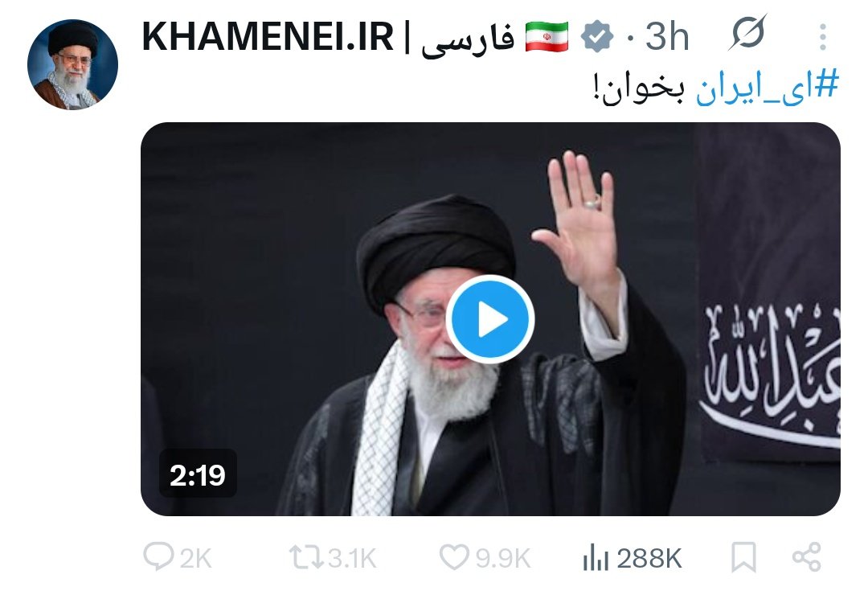The height and width of the screenshot is (595, 868).
Task: Repost using the retweet arrows icon
Action: tap(307, 557)
